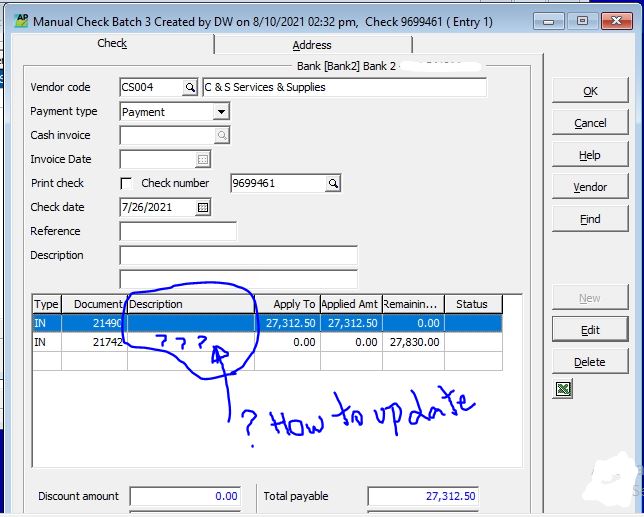Switch to the Address tab
644x517 pixels.
pos(312,45)
